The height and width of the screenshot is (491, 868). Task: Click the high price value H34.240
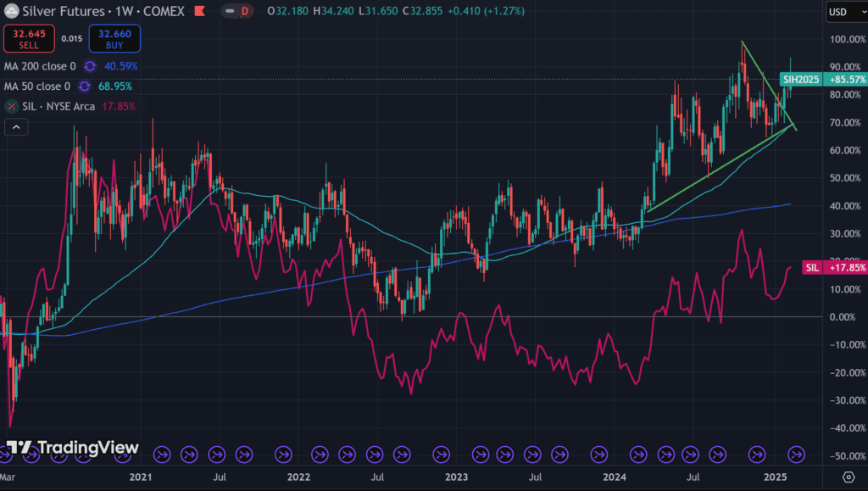pyautogui.click(x=333, y=11)
